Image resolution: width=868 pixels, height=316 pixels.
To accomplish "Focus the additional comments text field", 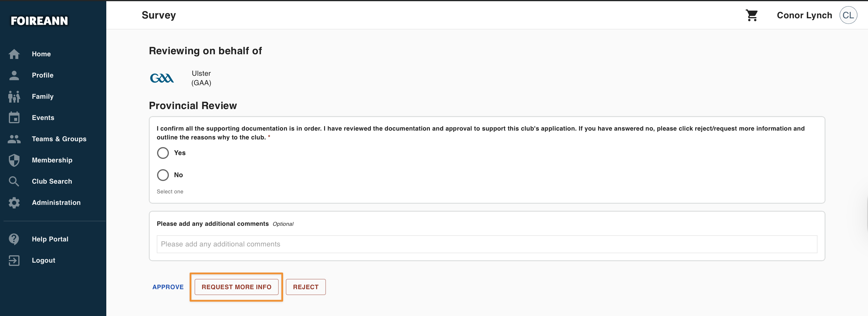I will point(487,244).
